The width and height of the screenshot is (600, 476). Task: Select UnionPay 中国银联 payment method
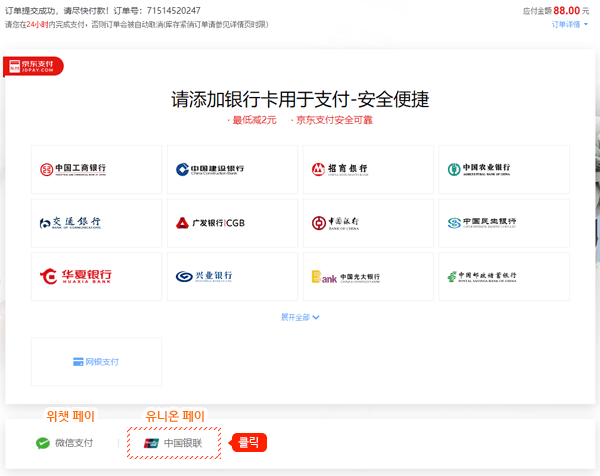point(174,443)
